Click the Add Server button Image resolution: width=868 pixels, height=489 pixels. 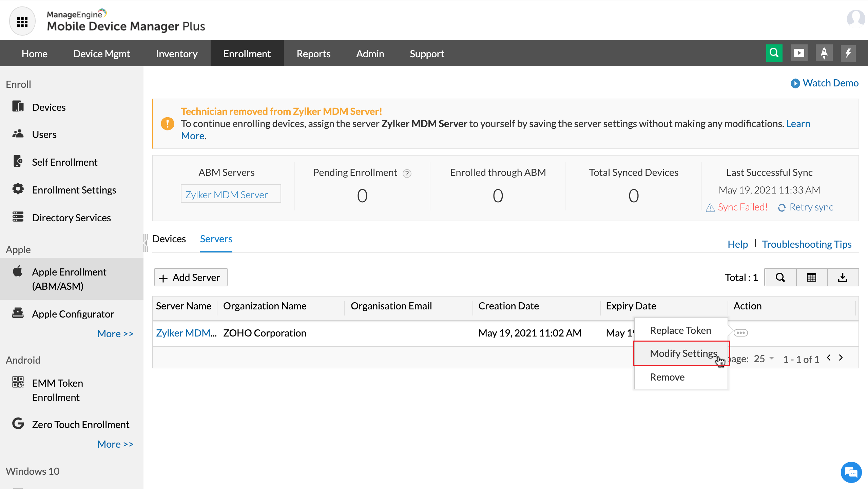point(191,278)
